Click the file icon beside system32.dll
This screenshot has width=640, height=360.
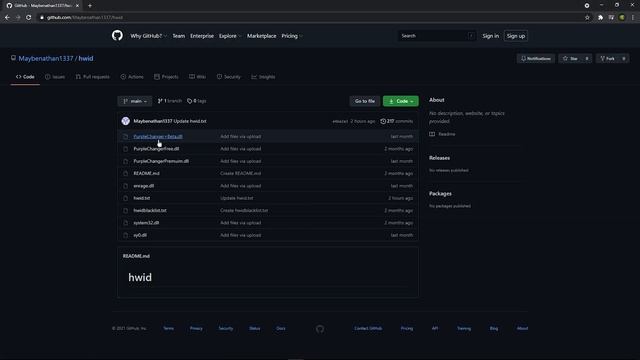[125, 223]
